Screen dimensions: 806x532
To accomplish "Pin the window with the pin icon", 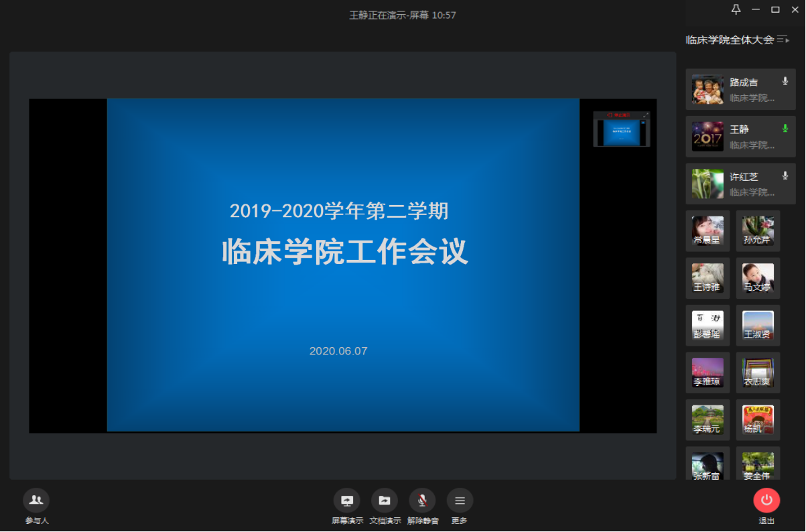I will [736, 9].
